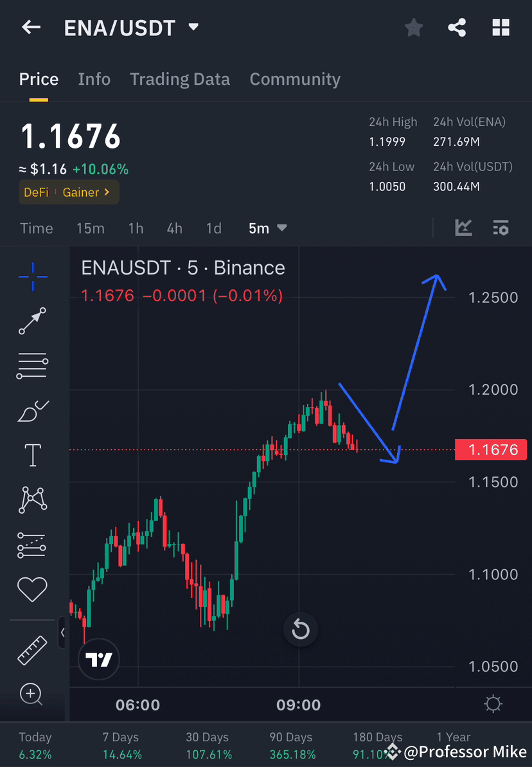Select the projection forecast drawing tool

[32, 545]
